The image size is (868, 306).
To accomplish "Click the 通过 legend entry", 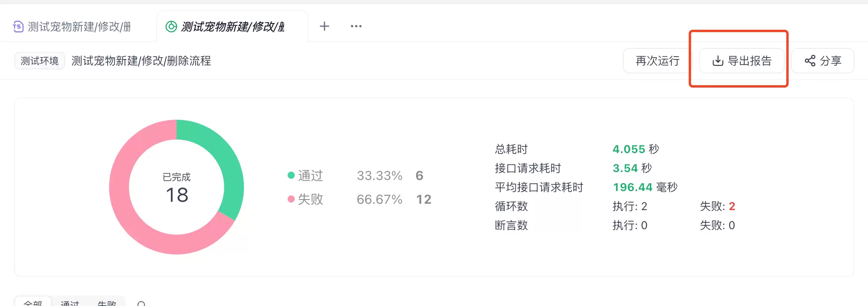I will [305, 176].
